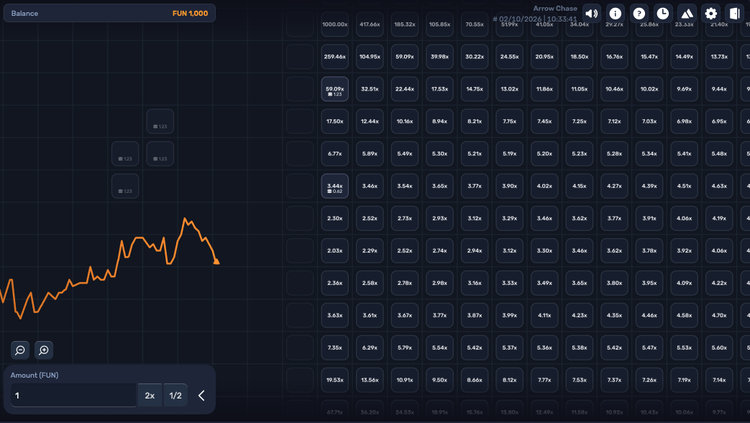The width and height of the screenshot is (750, 423).
Task: Zoom out the chart with minus magnifier
Action: click(x=20, y=350)
